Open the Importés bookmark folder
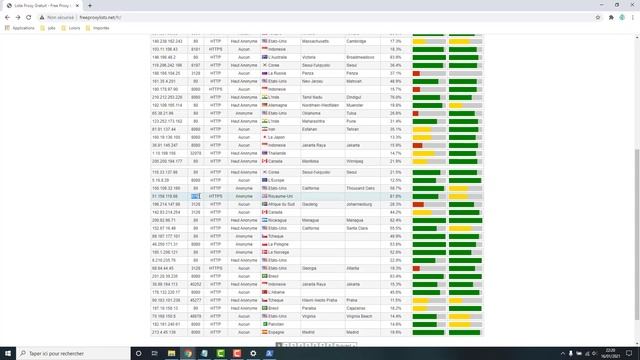Screen dimensions: 640x360 point(98,28)
